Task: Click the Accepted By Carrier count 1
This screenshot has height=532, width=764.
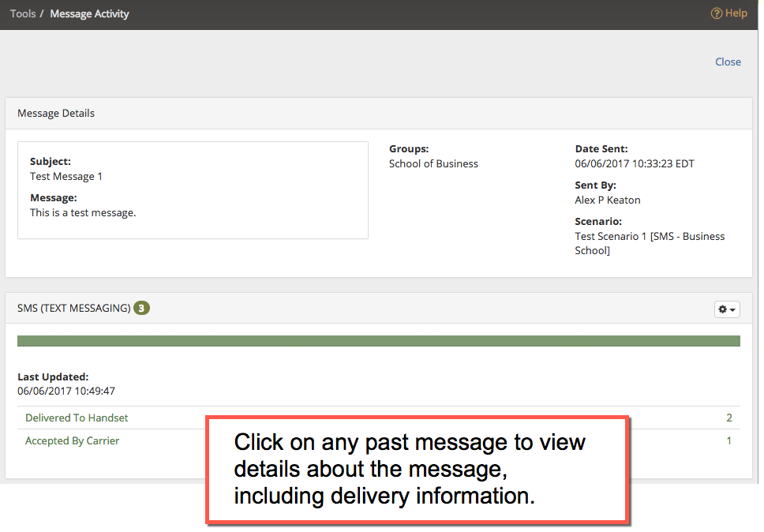Action: tap(729, 440)
